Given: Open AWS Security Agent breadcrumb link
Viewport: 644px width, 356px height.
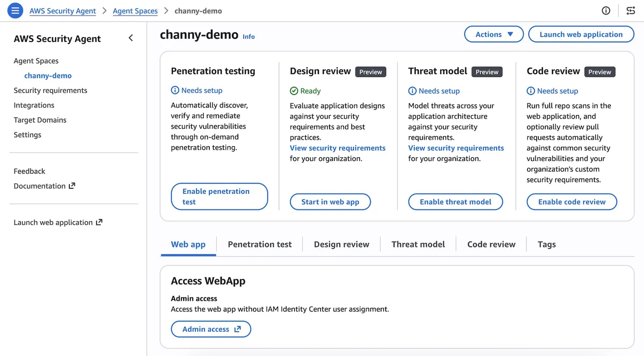Looking at the screenshot, I should pyautogui.click(x=63, y=11).
